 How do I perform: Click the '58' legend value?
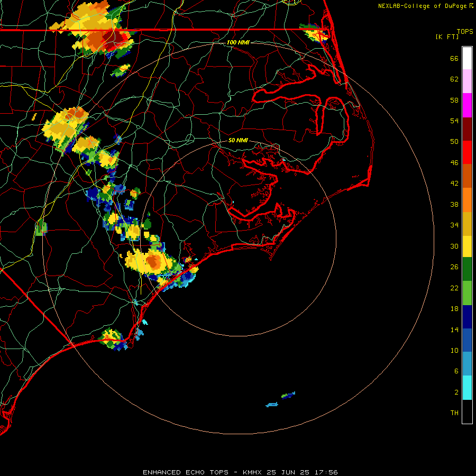(x=454, y=100)
